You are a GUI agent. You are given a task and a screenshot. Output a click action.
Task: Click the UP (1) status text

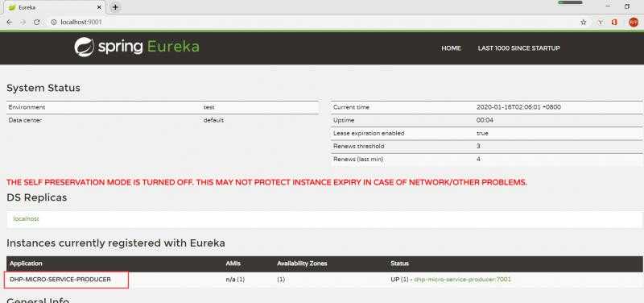399,279
